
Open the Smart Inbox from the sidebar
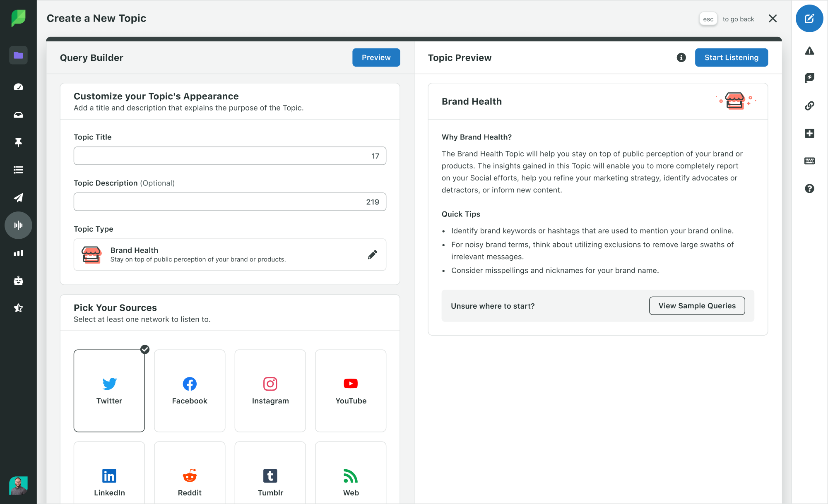pos(18,115)
